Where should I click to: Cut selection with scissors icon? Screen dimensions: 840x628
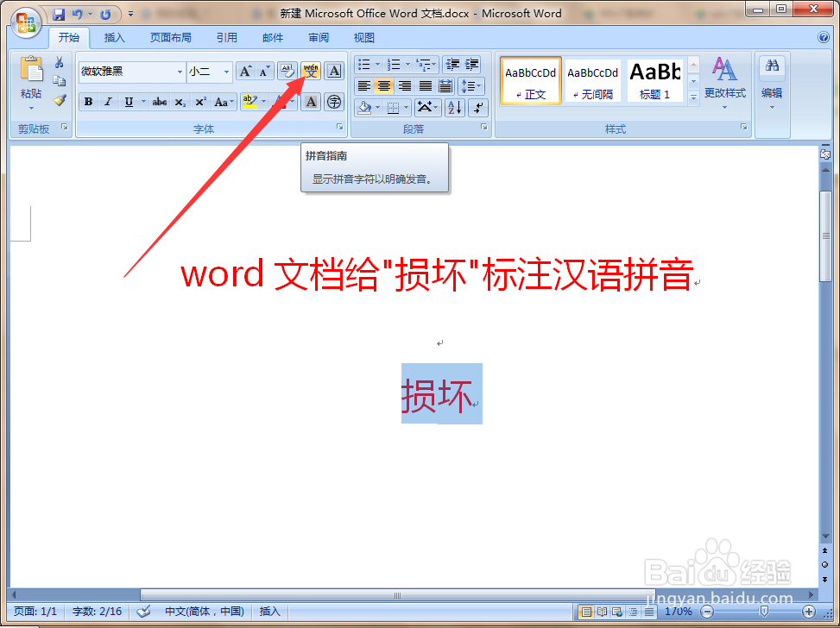pos(59,63)
